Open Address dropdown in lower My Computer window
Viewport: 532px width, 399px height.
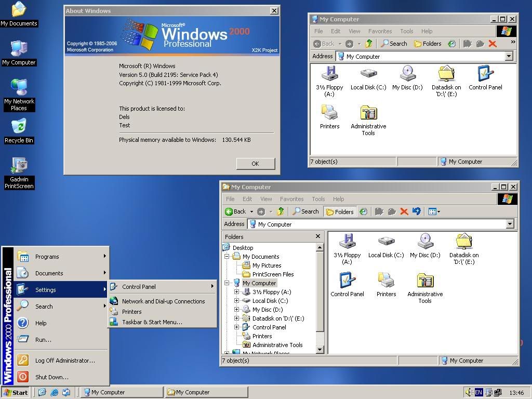tap(510, 224)
